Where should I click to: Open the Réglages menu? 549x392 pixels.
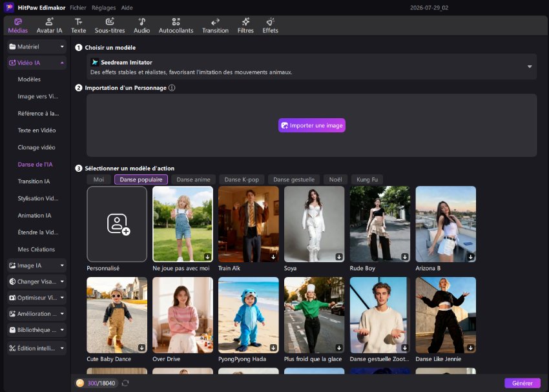103,8
